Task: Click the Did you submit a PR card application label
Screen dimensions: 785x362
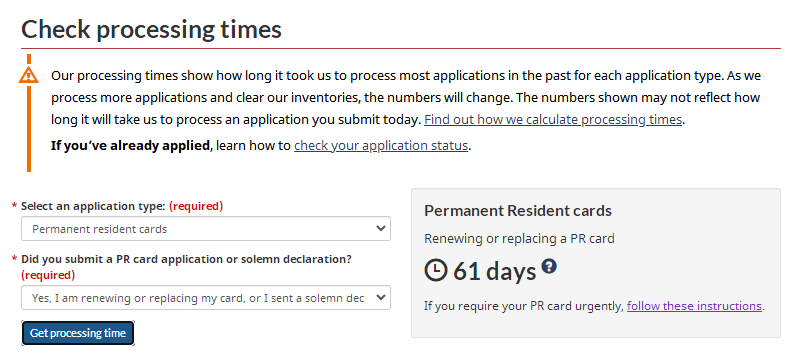Action: (x=186, y=259)
